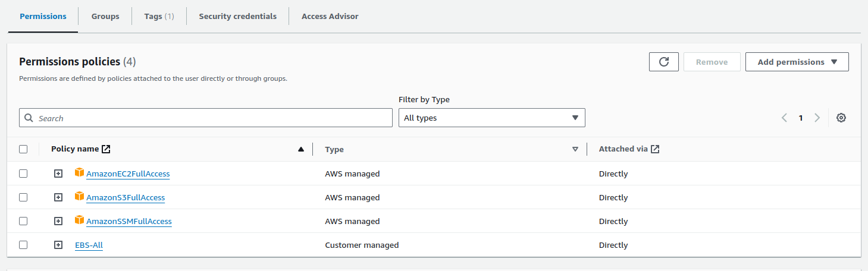Screen dimensions: 868x271
Task: Open the table preferences gear icon
Action: tap(841, 118)
